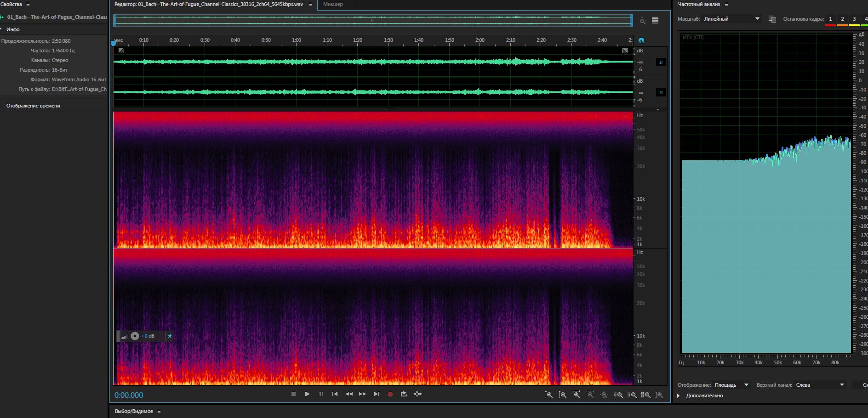Adjust the +0 dB HUD volume knob

[135, 336]
